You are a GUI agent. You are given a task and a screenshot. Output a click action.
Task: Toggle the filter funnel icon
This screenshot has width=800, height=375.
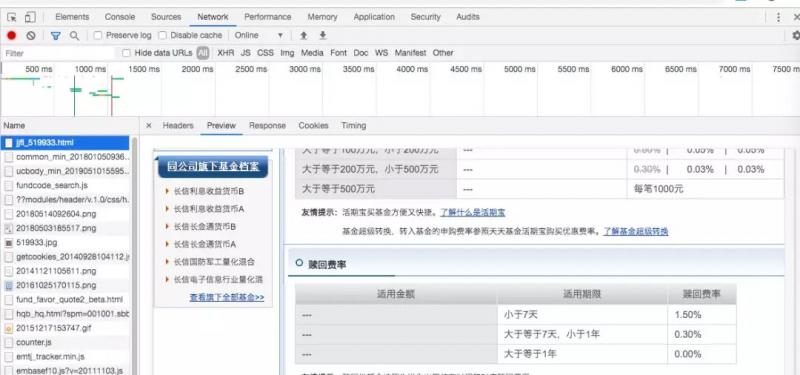point(56,36)
